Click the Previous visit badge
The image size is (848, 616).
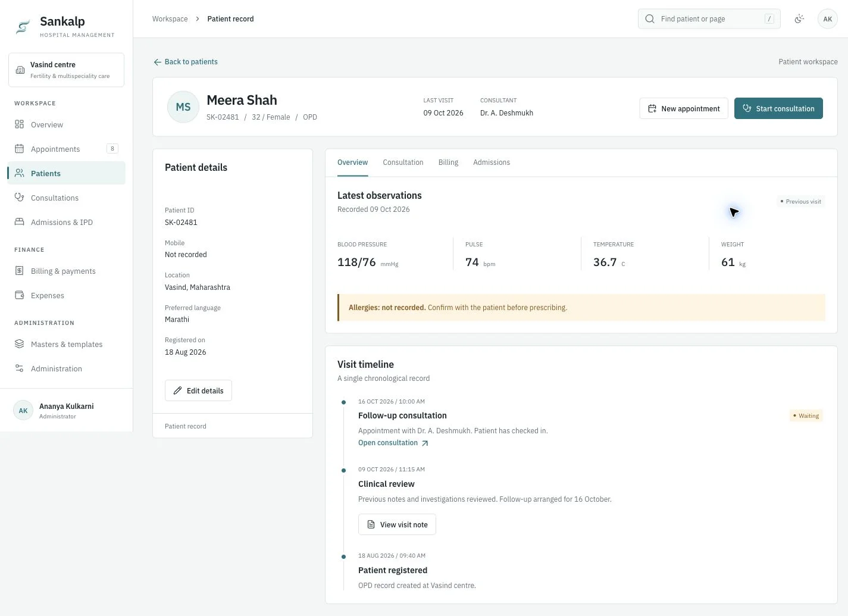[x=800, y=202]
